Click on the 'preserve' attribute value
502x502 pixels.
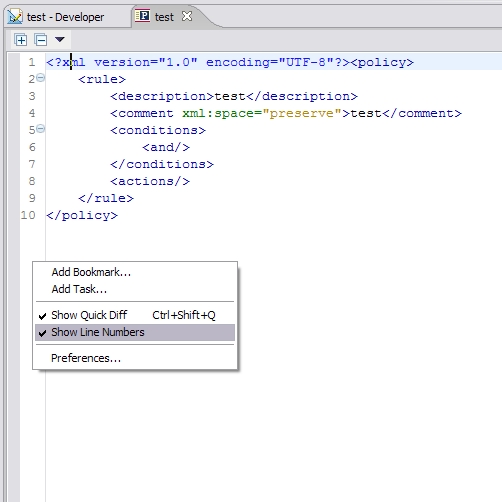coord(302,114)
